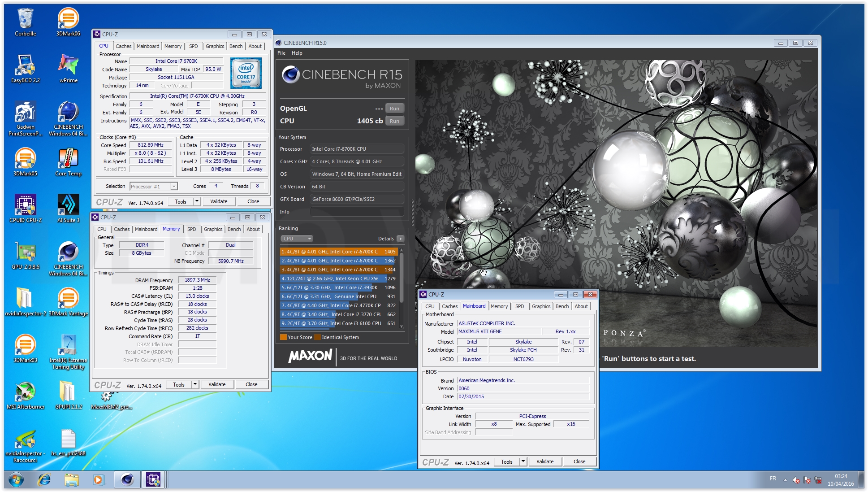Screen dimensions: 868x492
Task: Open Windows Media Player taskbar icon
Action: [x=98, y=480]
